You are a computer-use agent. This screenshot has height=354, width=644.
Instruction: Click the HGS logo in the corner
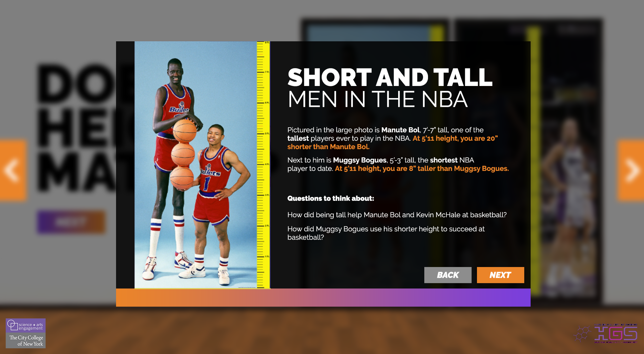click(616, 334)
